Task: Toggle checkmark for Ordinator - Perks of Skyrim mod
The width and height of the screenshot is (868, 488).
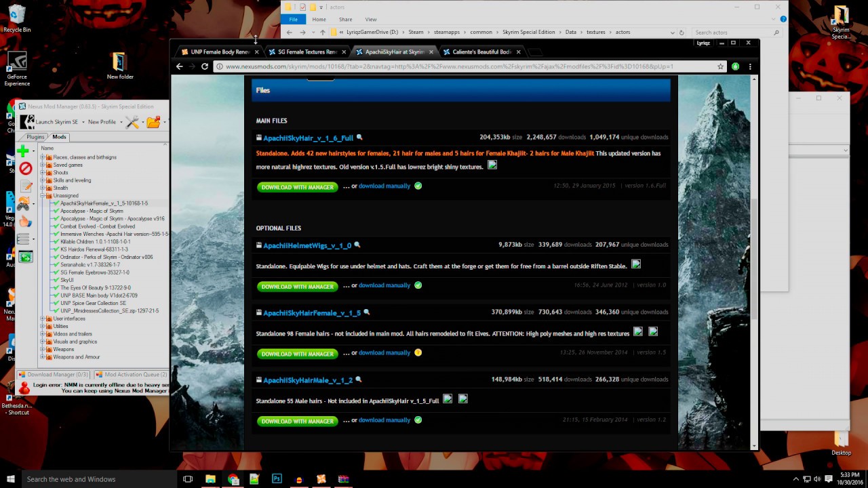Action: (57, 257)
